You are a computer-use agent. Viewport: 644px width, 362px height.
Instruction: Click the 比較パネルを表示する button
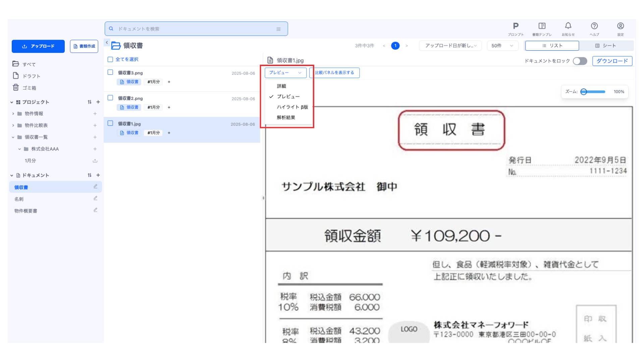(334, 73)
